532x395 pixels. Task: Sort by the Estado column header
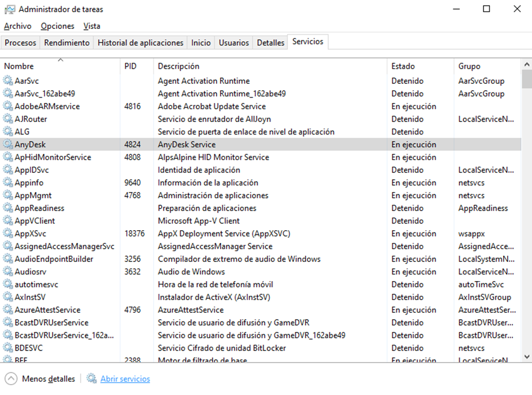click(421, 66)
